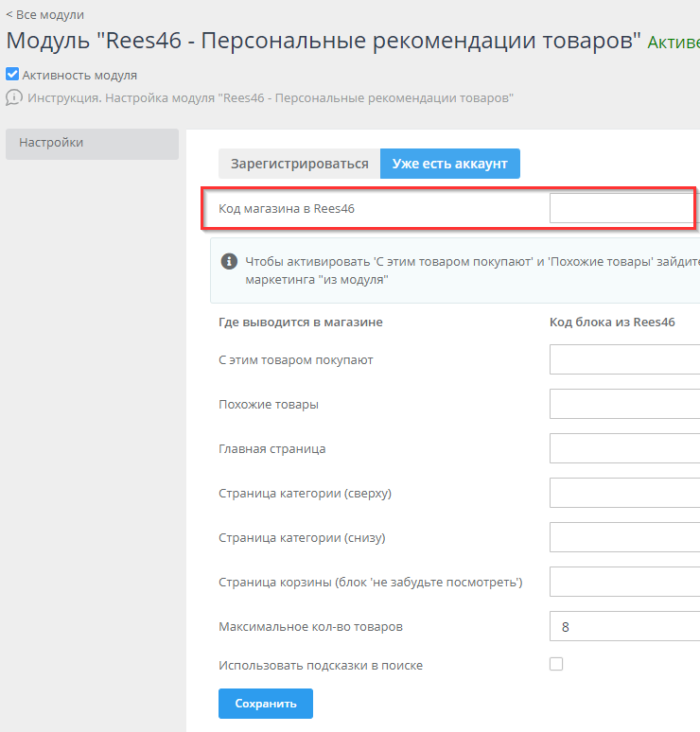Toggle the 'Активность модуля' checkbox
The height and width of the screenshot is (732, 700).
[12, 75]
